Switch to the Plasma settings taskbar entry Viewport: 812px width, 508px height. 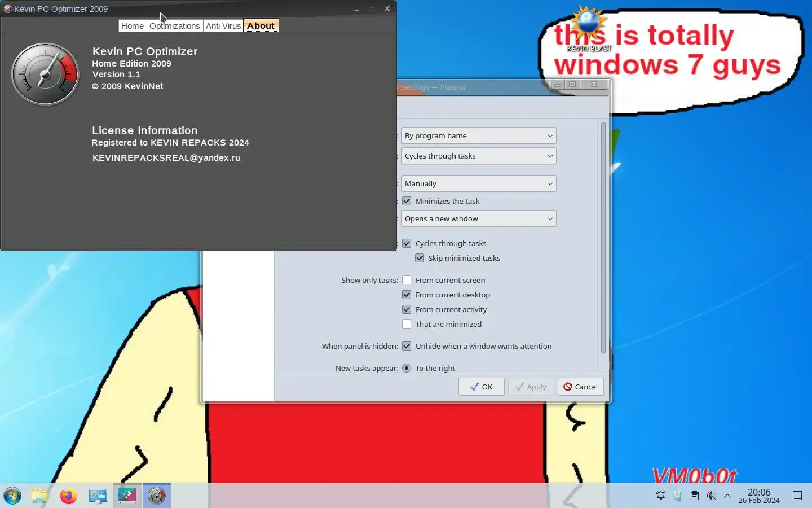[127, 496]
